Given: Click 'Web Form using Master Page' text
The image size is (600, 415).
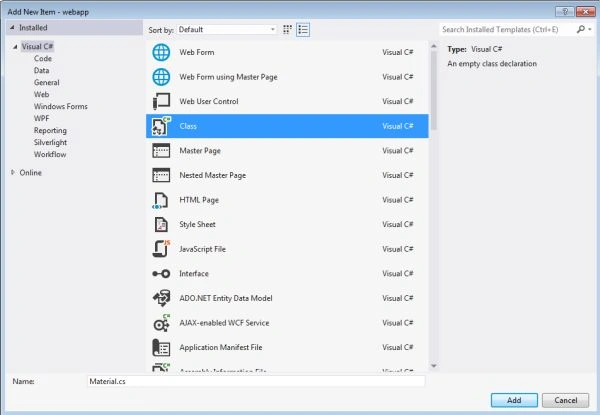Looking at the screenshot, I should pos(228,77).
